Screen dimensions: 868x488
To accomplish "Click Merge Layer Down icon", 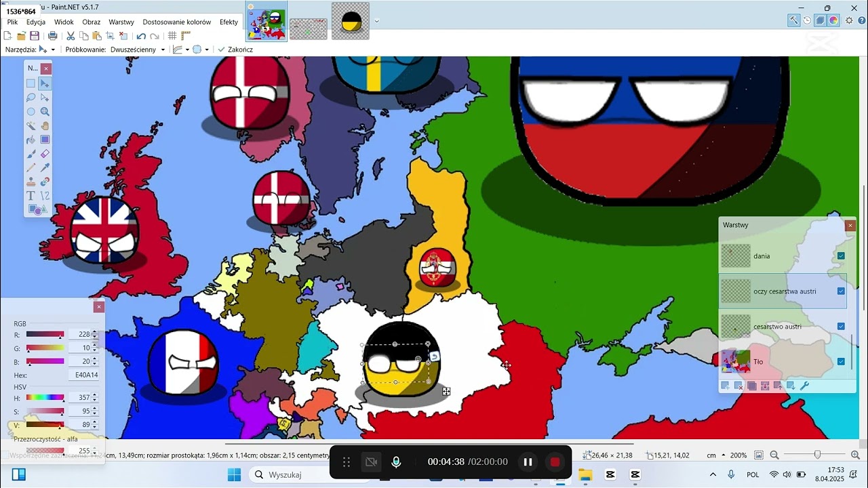I will (765, 386).
